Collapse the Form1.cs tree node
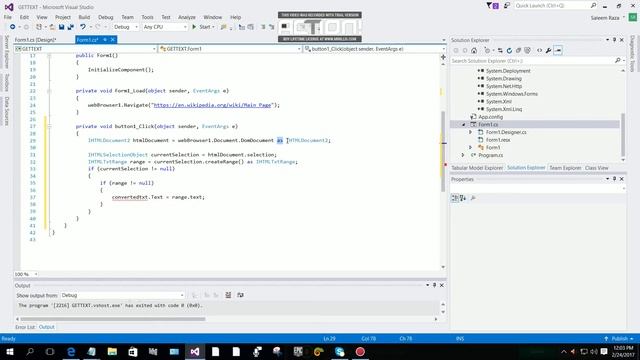 [463, 124]
